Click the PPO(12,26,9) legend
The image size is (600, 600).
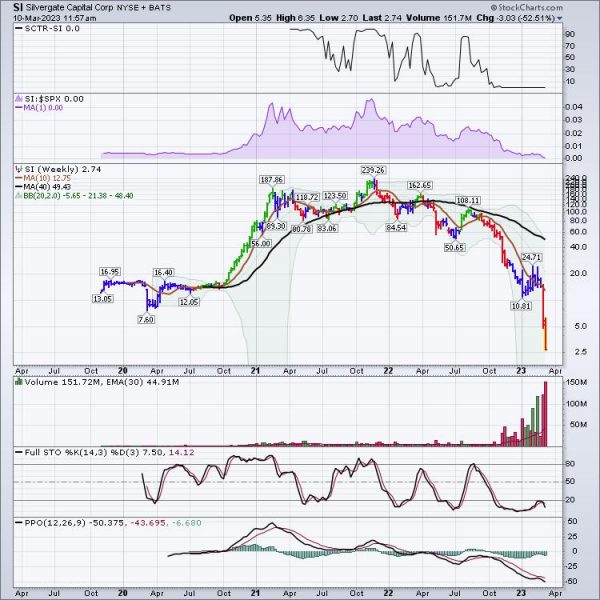tap(108, 523)
